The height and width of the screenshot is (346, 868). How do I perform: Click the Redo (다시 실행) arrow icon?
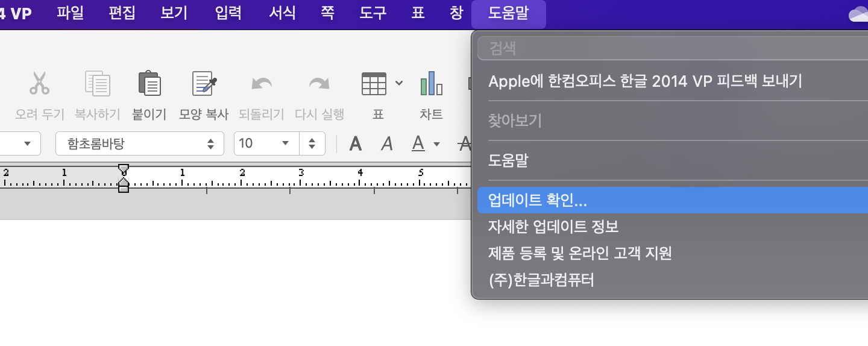point(319,84)
